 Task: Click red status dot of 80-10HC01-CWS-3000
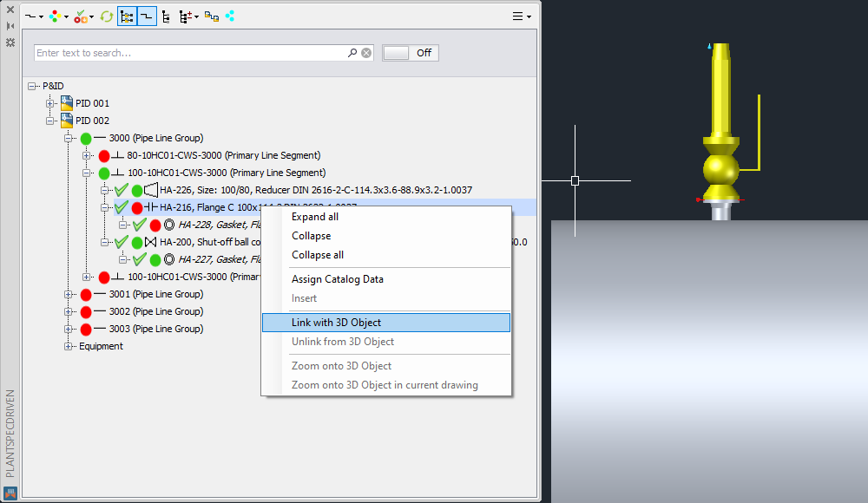point(104,156)
